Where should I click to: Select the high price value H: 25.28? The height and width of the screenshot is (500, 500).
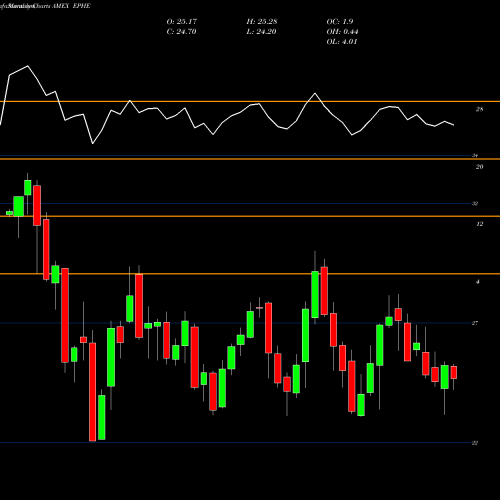[x=262, y=22]
